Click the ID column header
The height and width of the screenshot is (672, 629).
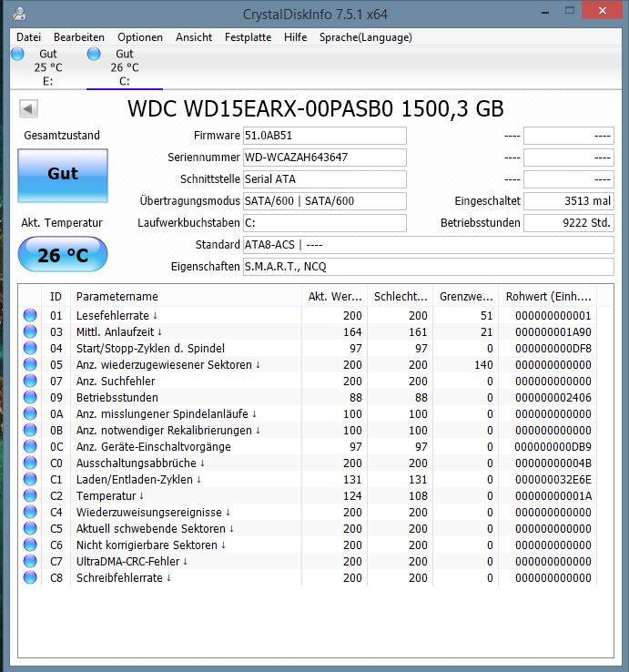click(x=56, y=296)
